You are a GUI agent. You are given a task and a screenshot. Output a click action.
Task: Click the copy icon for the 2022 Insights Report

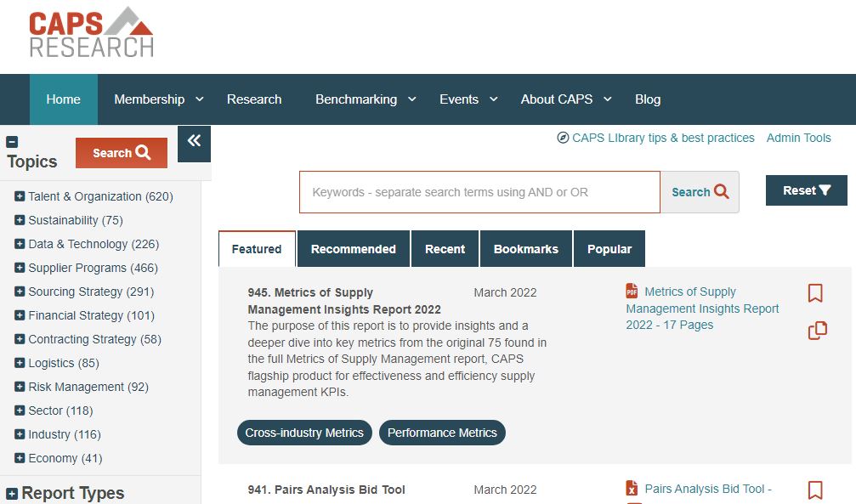(x=817, y=331)
